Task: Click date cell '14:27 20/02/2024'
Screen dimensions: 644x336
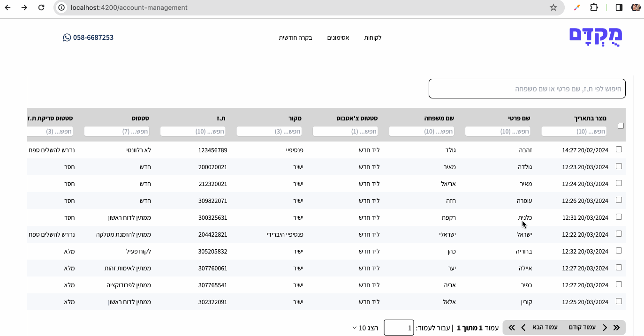Action: point(585,150)
